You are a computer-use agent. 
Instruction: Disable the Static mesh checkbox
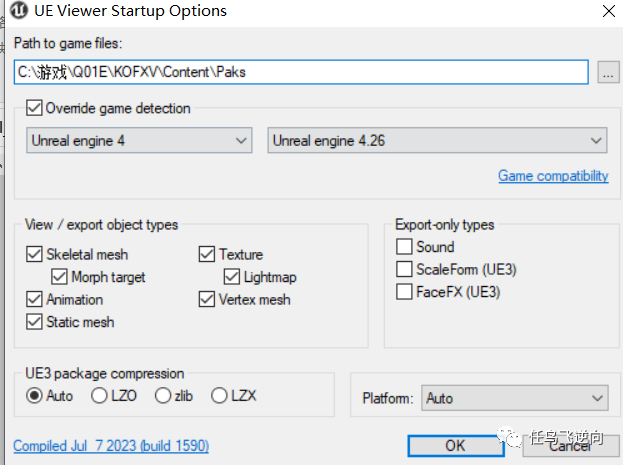(34, 322)
